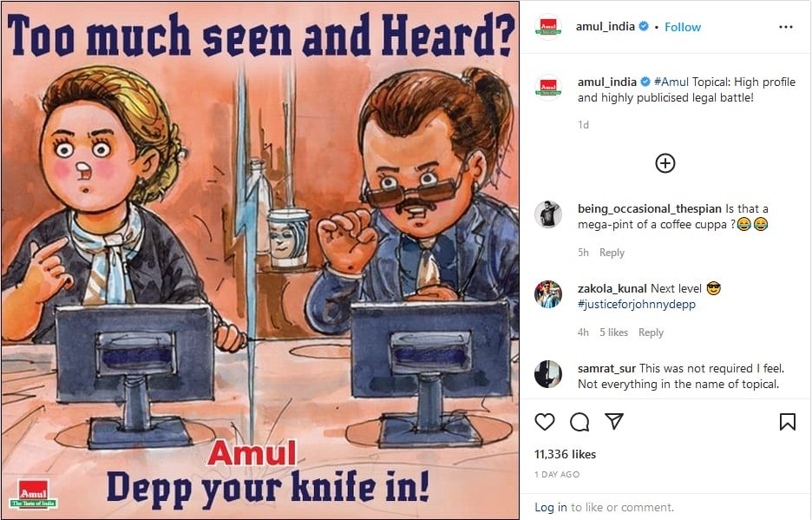Image resolution: width=812 pixels, height=520 pixels.
Task: Open the three-dot more options menu
Action: click(786, 27)
